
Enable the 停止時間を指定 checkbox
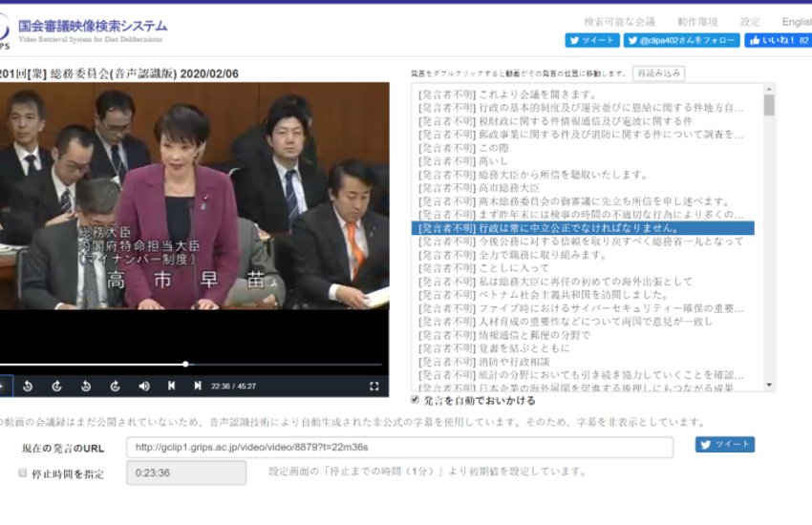point(23,472)
